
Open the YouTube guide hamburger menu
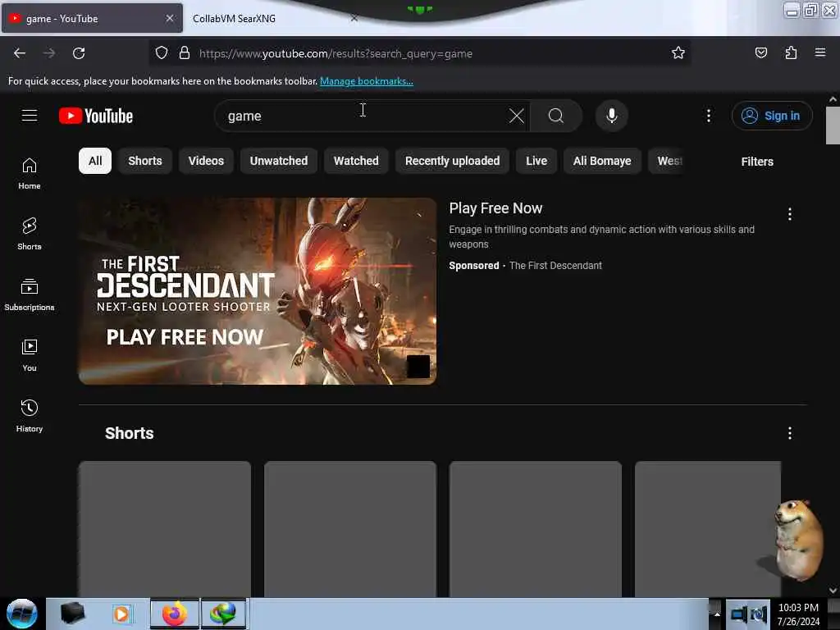click(30, 115)
